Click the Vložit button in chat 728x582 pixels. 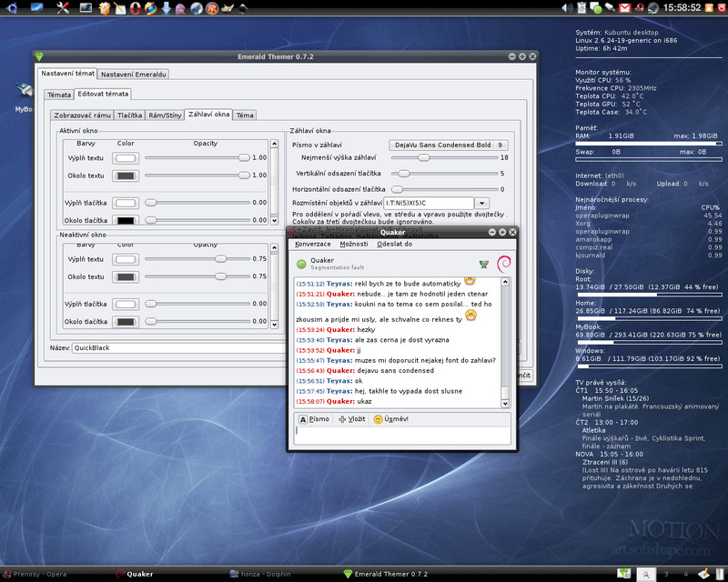point(352,419)
